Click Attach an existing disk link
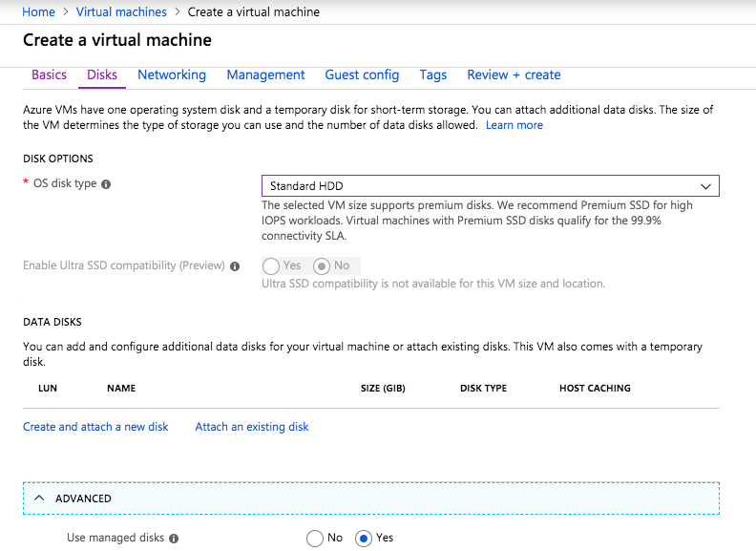 pos(252,427)
